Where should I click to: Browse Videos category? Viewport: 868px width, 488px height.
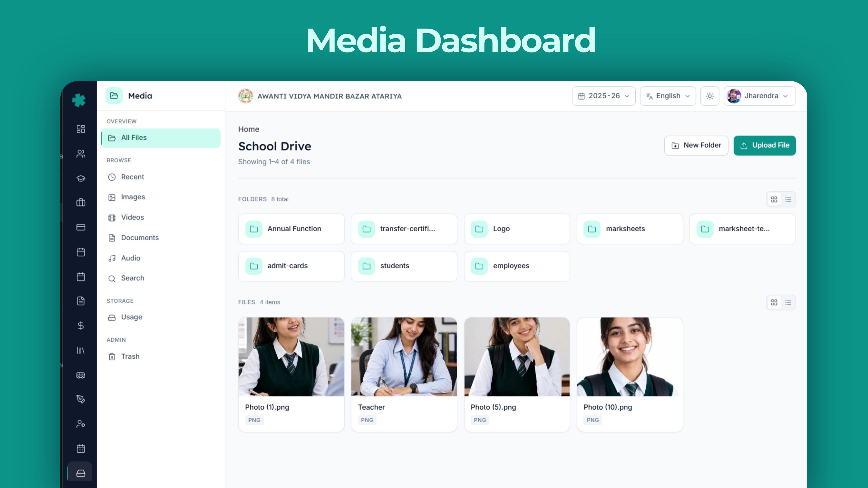click(161, 218)
